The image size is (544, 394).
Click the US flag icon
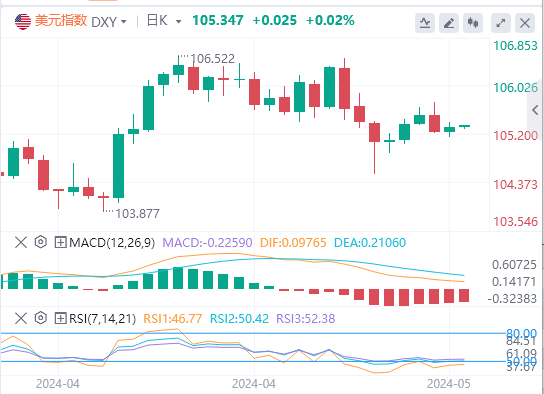click(x=23, y=22)
